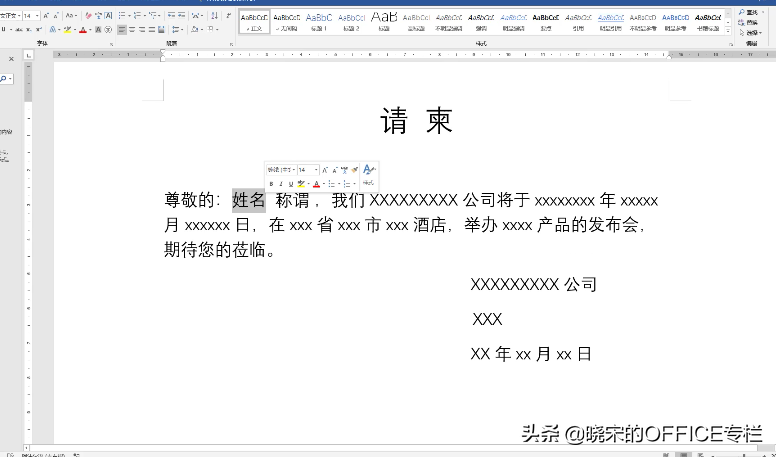Click the 请 柬 document title

(416, 121)
